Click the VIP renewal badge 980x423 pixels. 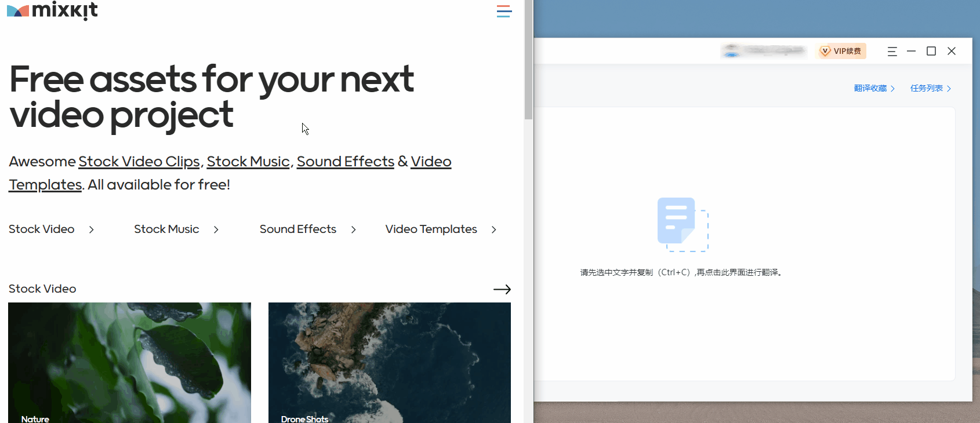click(x=841, y=51)
